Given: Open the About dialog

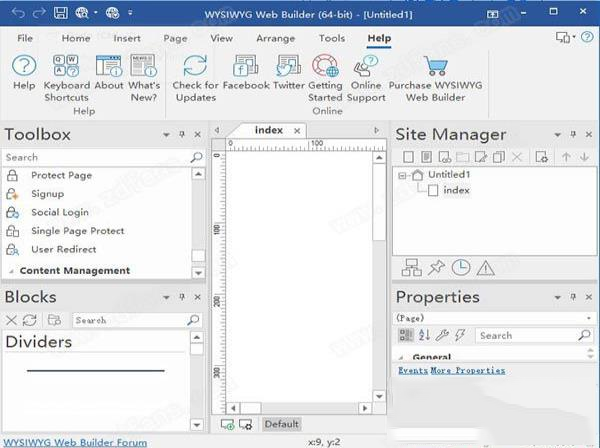Looking at the screenshot, I should [x=109, y=72].
